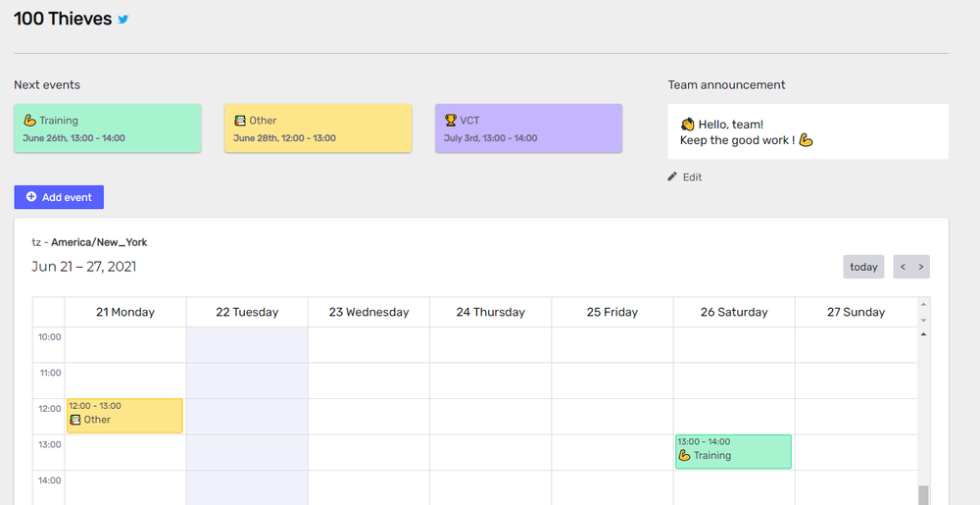Click the trophy icon on the VCT card
This screenshot has height=505, width=980.
click(451, 120)
